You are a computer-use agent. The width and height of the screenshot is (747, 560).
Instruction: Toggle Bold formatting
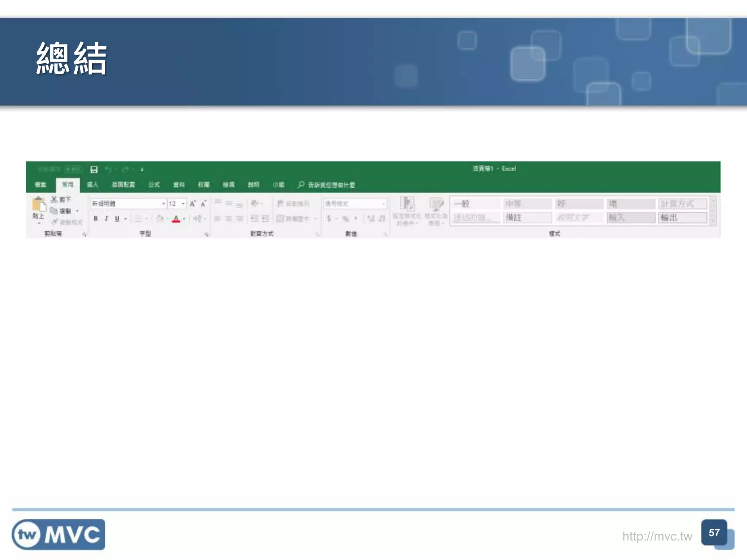click(96, 219)
